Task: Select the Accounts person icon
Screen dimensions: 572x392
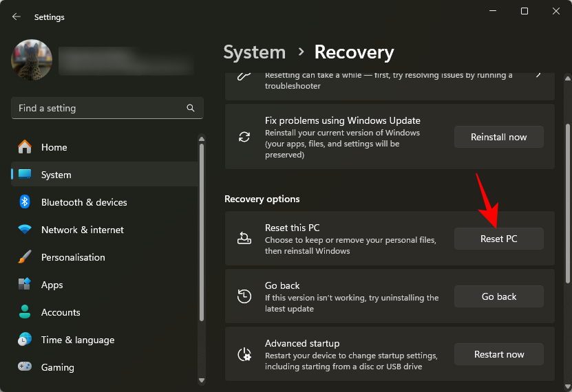Action: pyautogui.click(x=25, y=312)
